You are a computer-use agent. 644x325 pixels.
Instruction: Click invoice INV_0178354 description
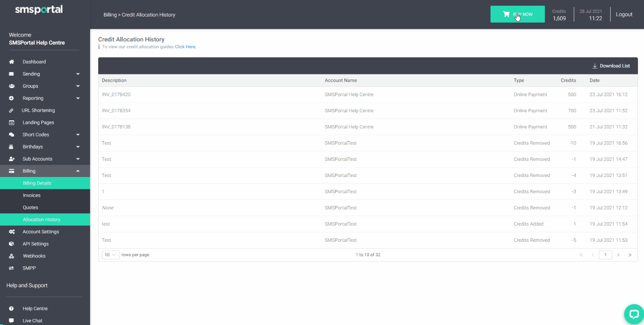116,111
